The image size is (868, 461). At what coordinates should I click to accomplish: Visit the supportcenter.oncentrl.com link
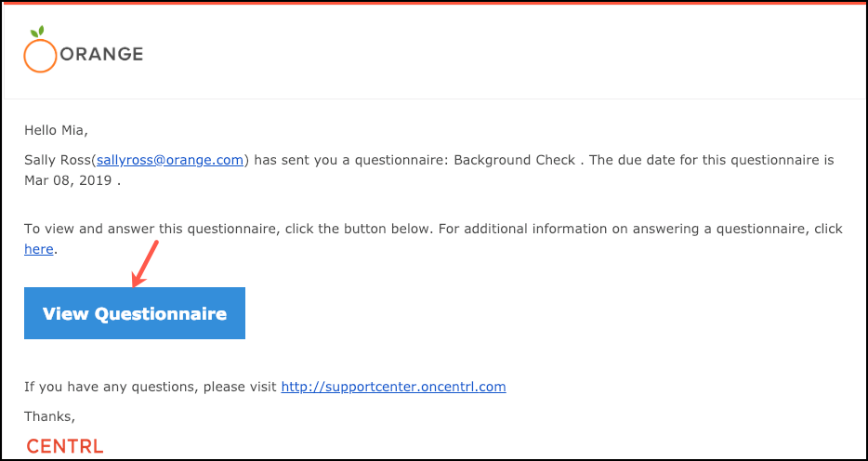pos(394,387)
